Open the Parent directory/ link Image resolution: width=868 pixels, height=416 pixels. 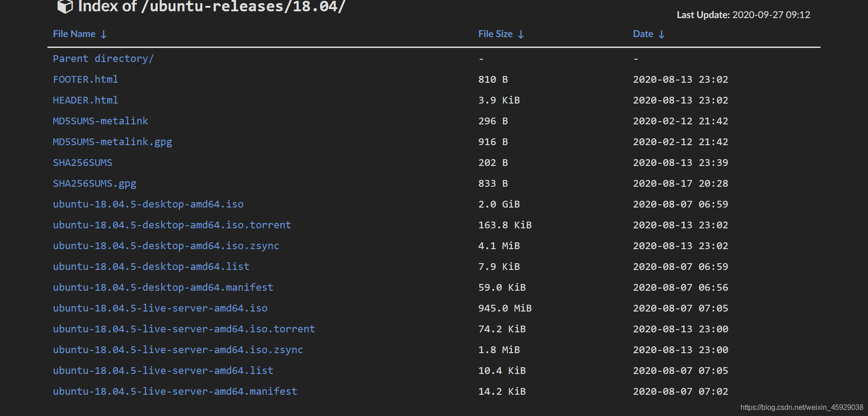(x=103, y=59)
